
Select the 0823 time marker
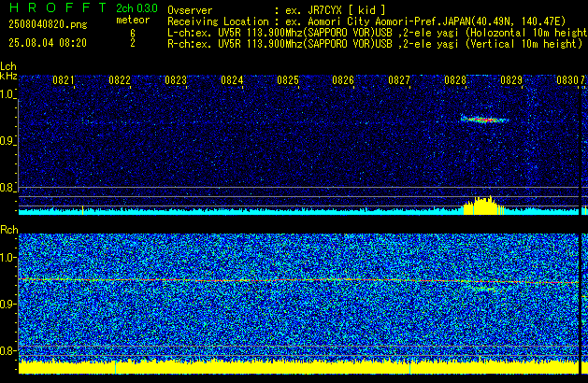click(176, 80)
